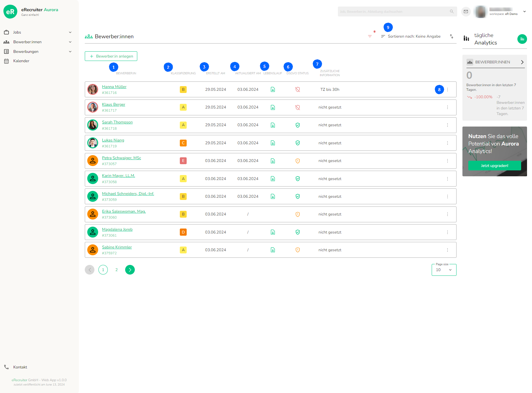The image size is (532, 393).
Task: Open Lukas Niang's profile link
Action: (113, 140)
